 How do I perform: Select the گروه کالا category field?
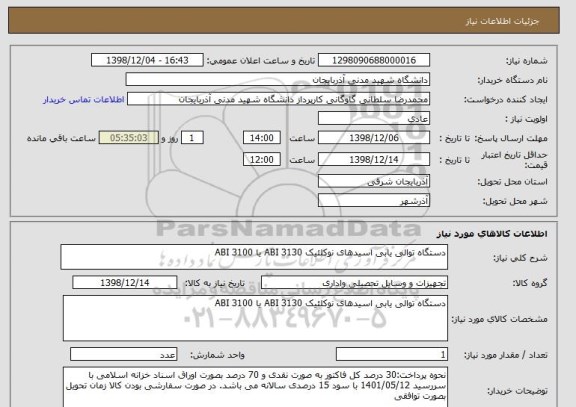point(354,283)
